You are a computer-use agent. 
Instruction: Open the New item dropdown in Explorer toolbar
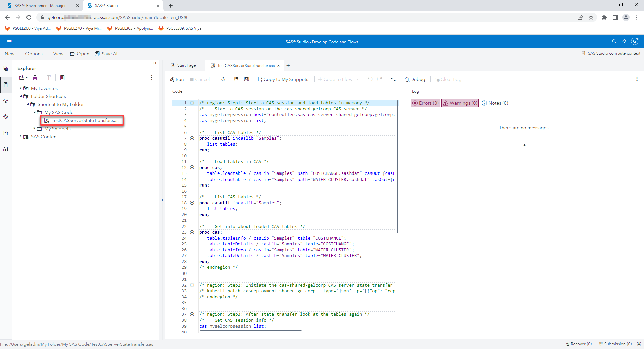pos(23,78)
